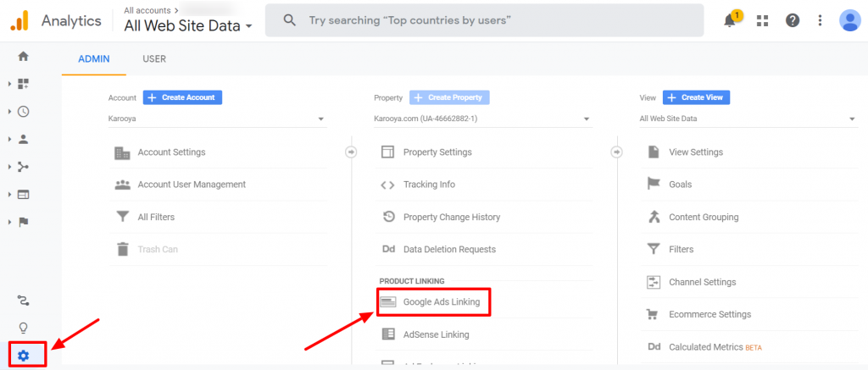Open the three-dot more options menu
Viewport: 868px width, 370px height.
(821, 20)
